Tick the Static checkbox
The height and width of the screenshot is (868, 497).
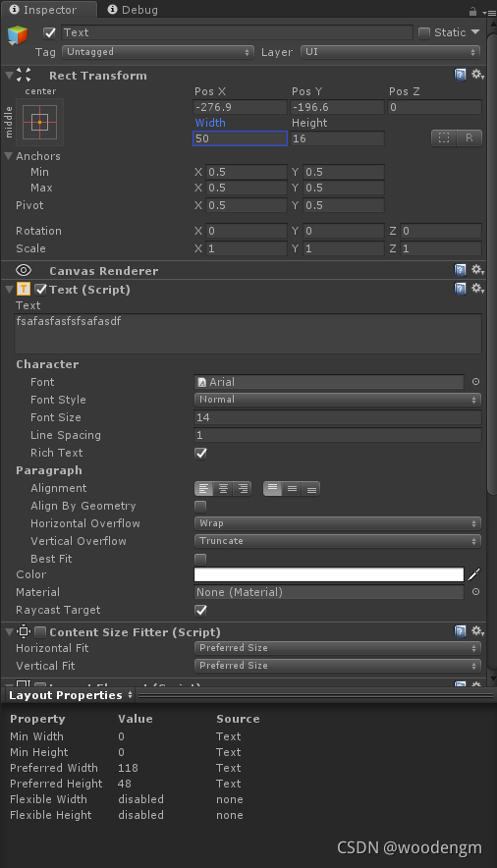coord(424,32)
